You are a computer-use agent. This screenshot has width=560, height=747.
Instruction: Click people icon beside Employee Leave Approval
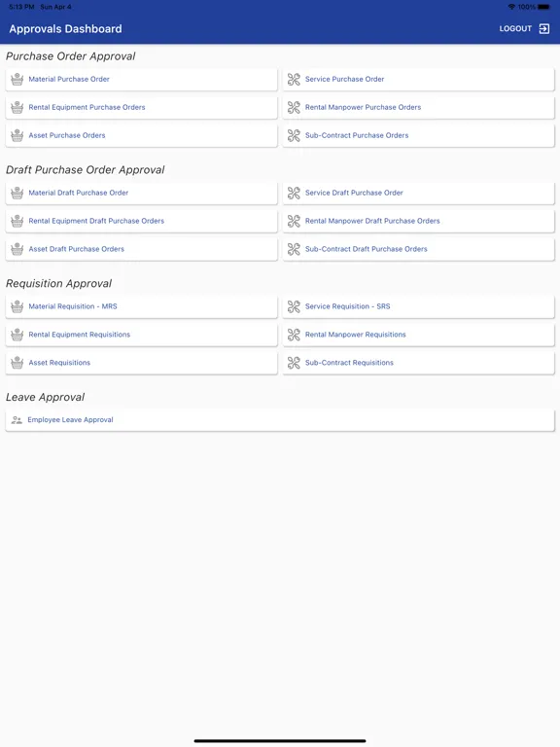click(x=17, y=420)
